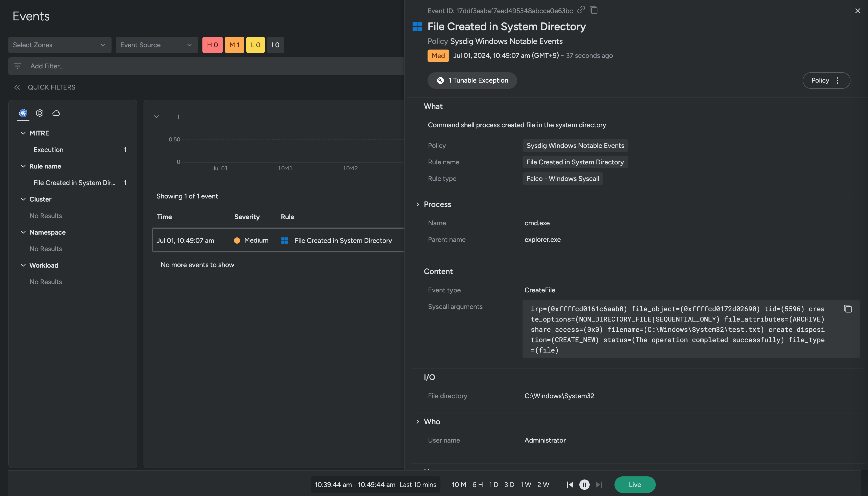Toggle the Info severity filter
This screenshot has width=868, height=496.
275,45
